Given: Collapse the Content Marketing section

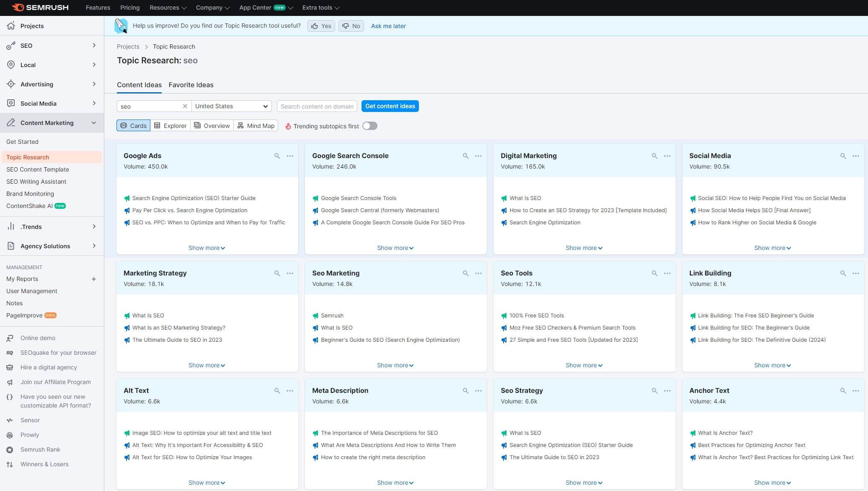Looking at the screenshot, I should (x=52, y=122).
